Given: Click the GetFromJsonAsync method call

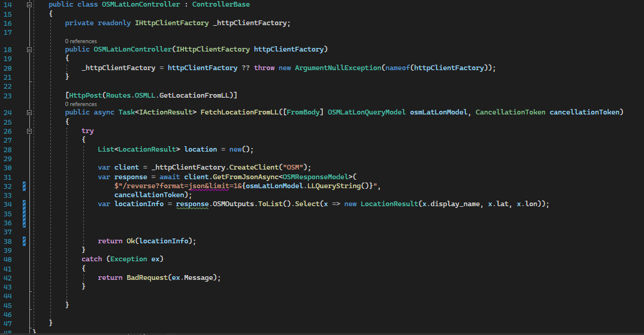Looking at the screenshot, I should click(x=246, y=177).
